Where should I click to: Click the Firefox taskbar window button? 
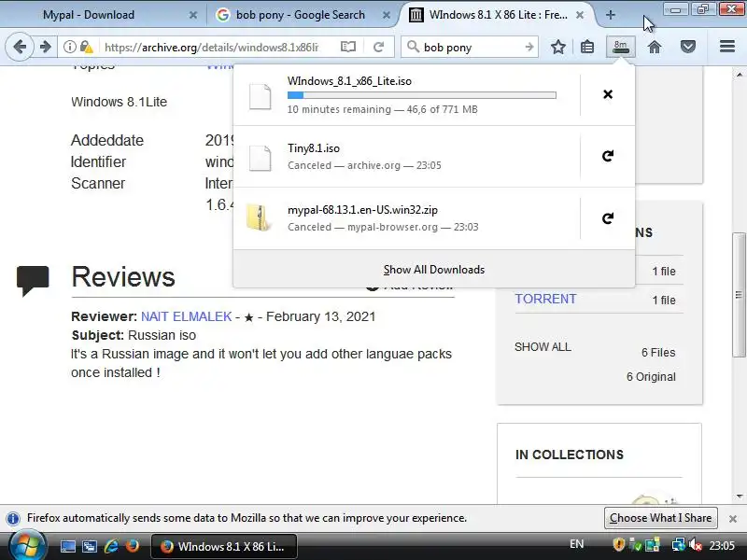tap(224, 546)
